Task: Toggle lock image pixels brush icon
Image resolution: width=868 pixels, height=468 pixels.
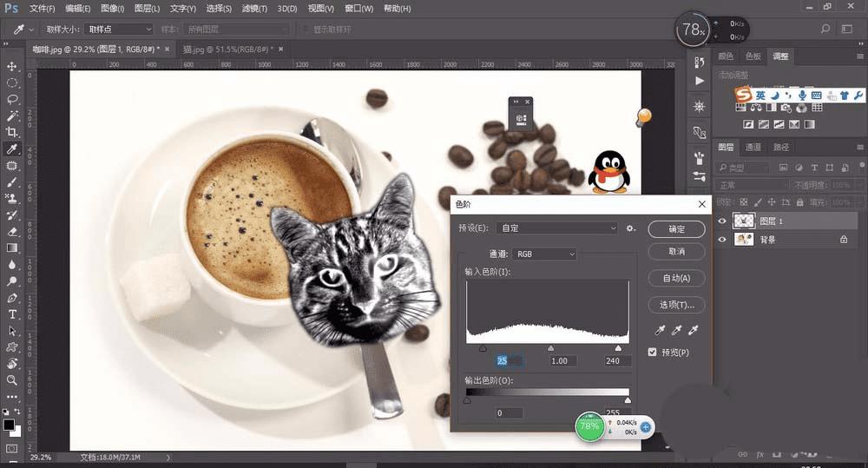Action: pos(758,202)
